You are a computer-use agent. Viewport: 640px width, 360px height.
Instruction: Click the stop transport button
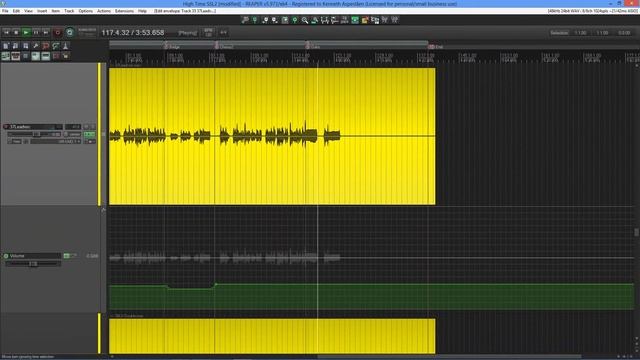pyautogui.click(x=16, y=32)
